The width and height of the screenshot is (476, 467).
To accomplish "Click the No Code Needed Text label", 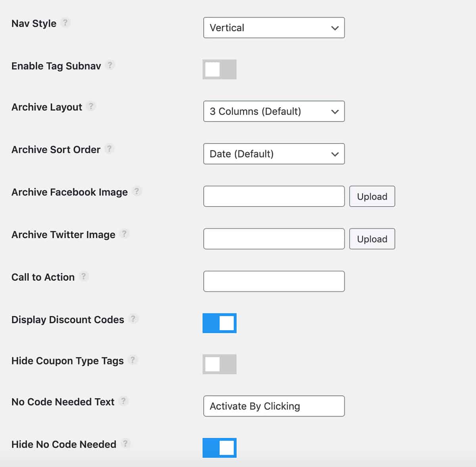I will point(63,402).
